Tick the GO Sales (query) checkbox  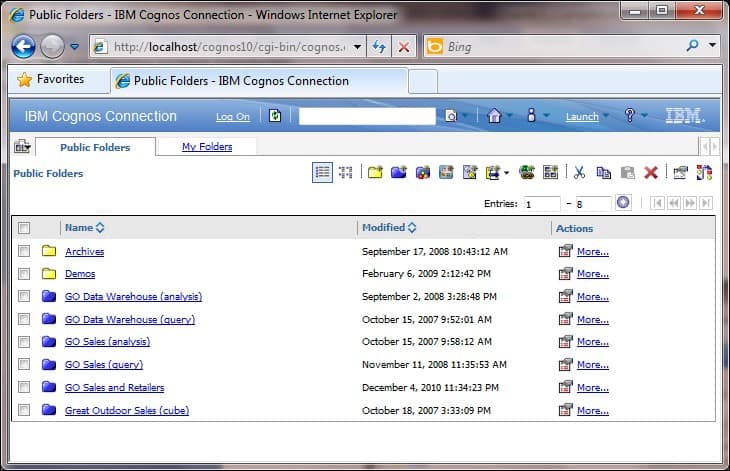tap(24, 365)
